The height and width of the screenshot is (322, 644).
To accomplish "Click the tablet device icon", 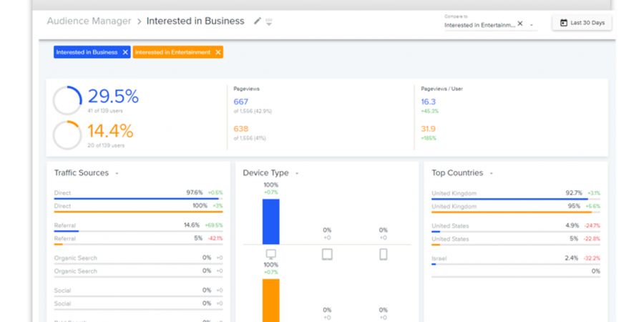I will [x=327, y=254].
